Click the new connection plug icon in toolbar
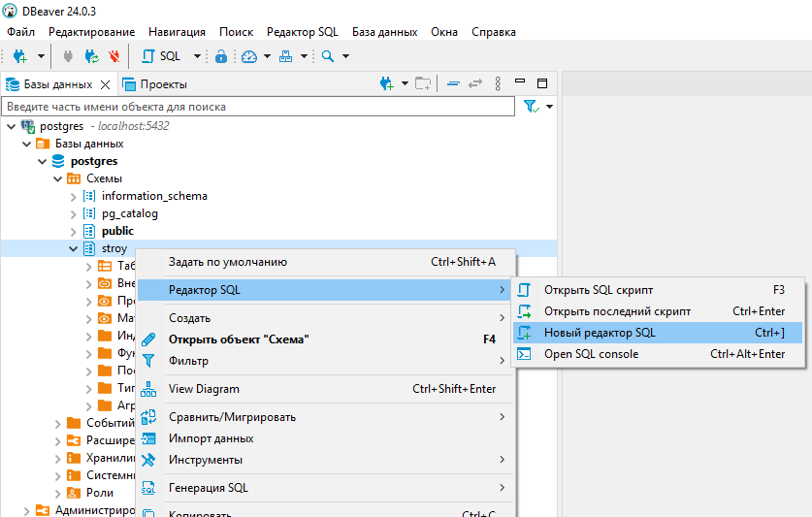This screenshot has width=812, height=517. click(20, 56)
